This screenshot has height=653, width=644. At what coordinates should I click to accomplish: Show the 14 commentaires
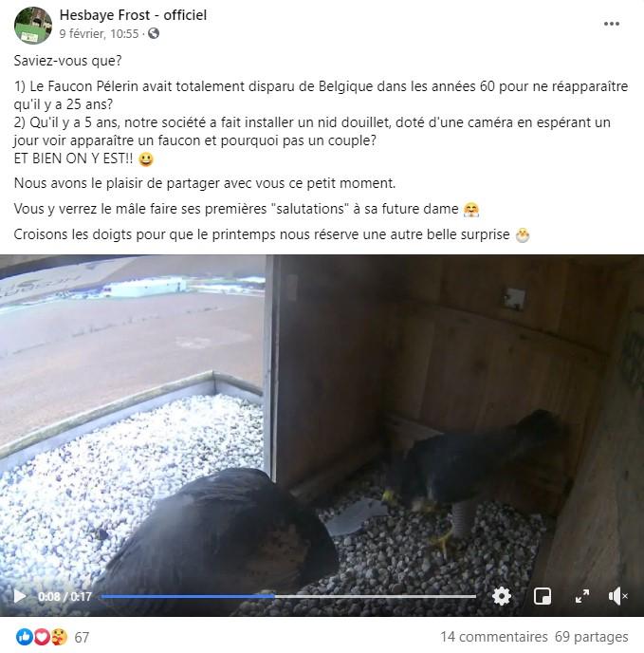pyautogui.click(x=494, y=637)
